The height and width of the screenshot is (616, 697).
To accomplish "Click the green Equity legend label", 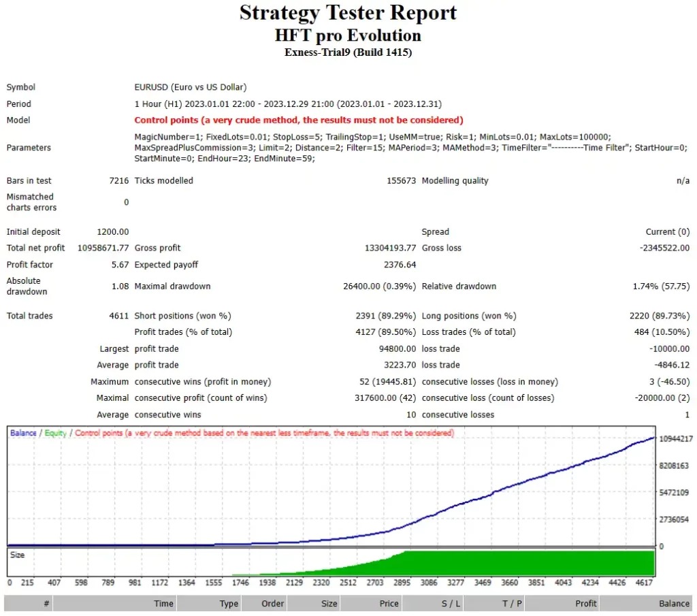I will pos(56,433).
